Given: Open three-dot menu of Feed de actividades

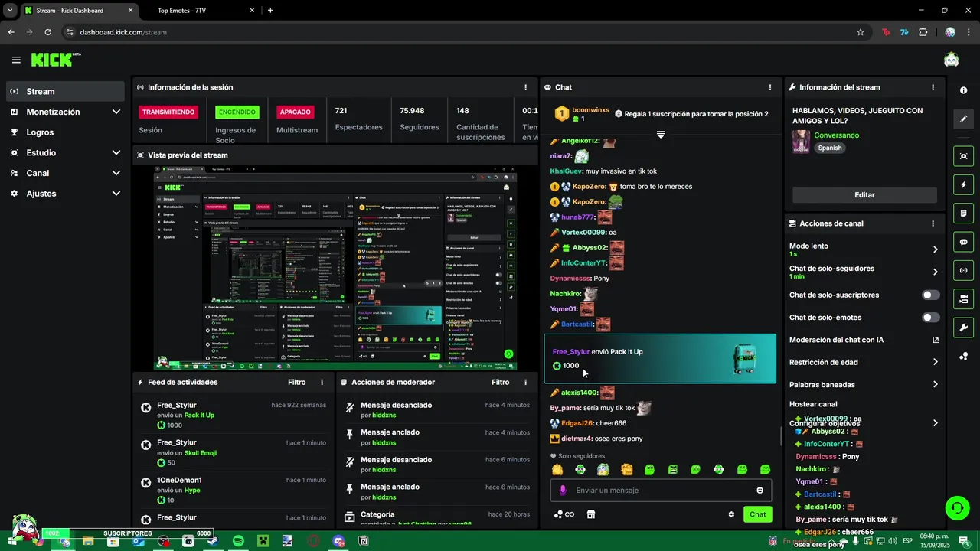Looking at the screenshot, I should [322, 382].
